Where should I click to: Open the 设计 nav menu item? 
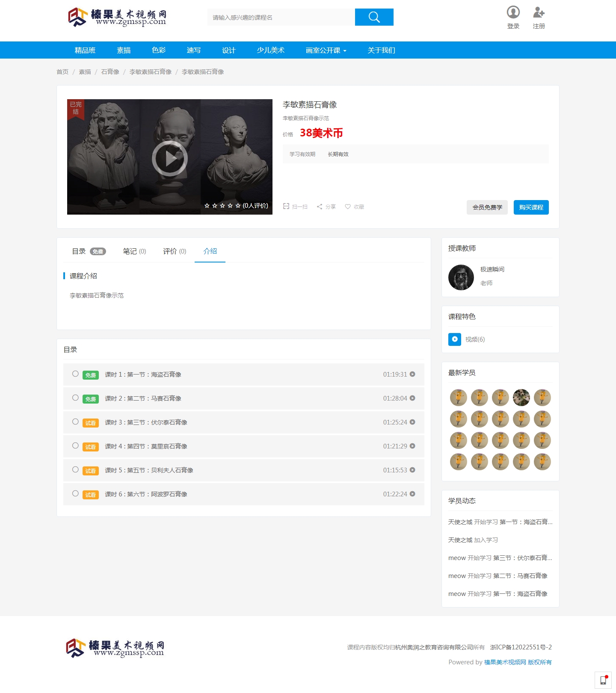click(229, 50)
